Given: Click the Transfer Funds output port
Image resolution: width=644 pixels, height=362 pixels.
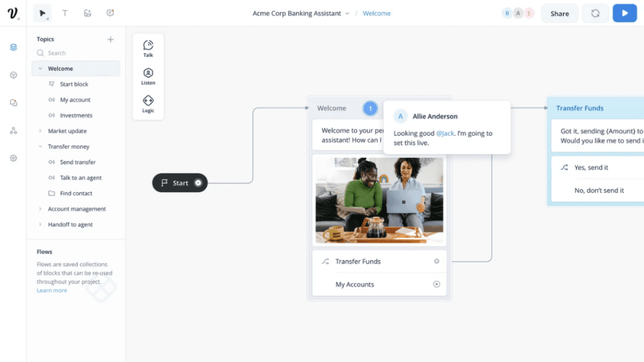Looking at the screenshot, I should pyautogui.click(x=436, y=261).
